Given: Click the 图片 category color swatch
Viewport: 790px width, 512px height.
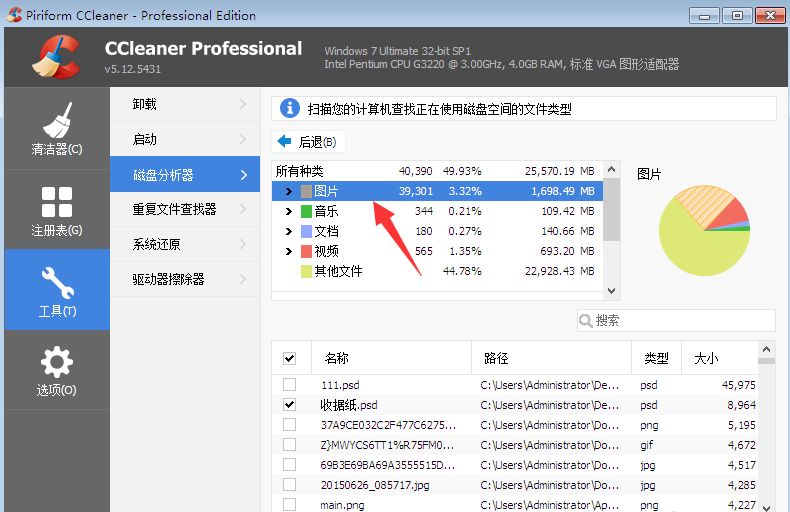Looking at the screenshot, I should coord(306,191).
